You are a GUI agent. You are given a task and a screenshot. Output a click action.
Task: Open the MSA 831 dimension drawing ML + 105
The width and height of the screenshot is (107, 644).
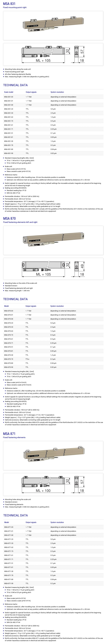(53, 54)
